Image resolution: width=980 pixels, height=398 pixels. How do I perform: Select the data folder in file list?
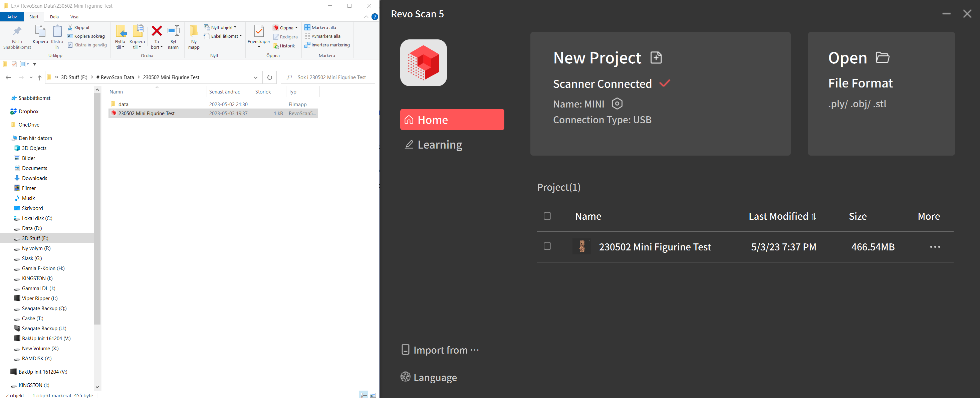[x=213, y=104]
